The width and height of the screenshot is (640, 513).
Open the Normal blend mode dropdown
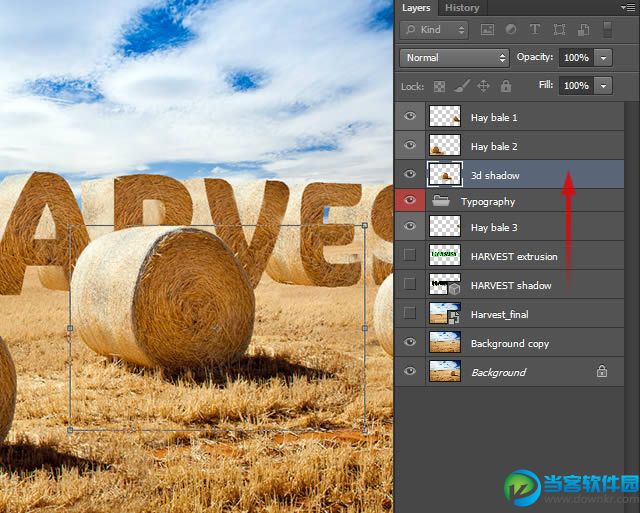[x=454, y=58]
